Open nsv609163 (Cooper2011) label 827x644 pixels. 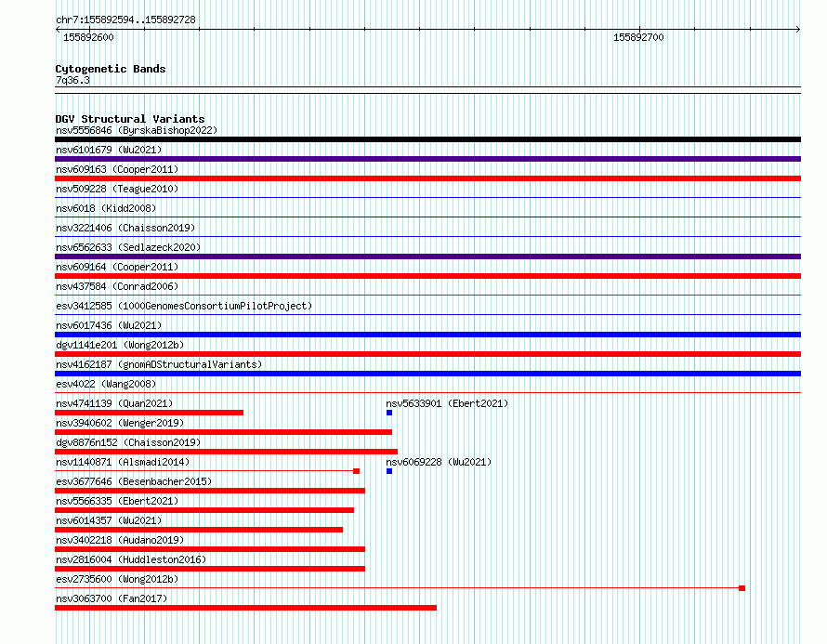(x=117, y=169)
